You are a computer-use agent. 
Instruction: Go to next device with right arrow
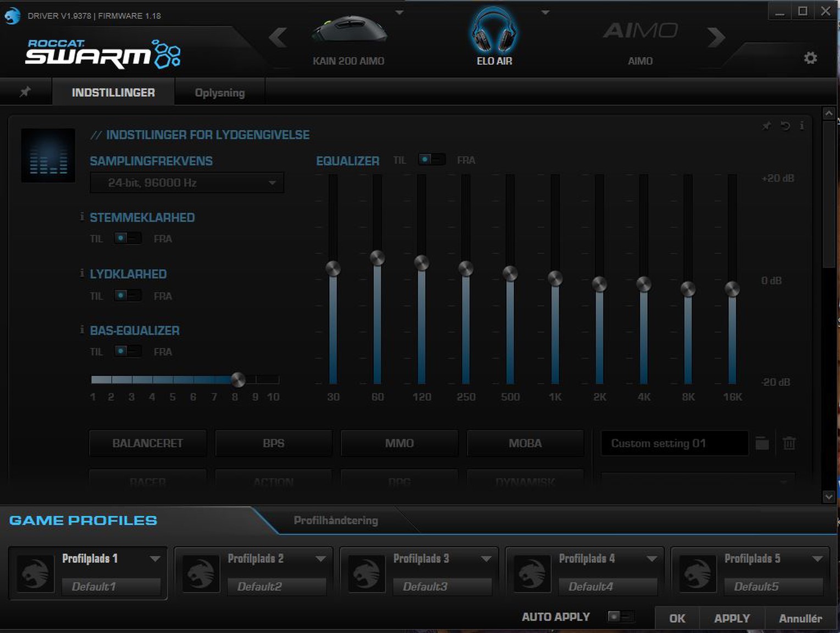point(716,37)
